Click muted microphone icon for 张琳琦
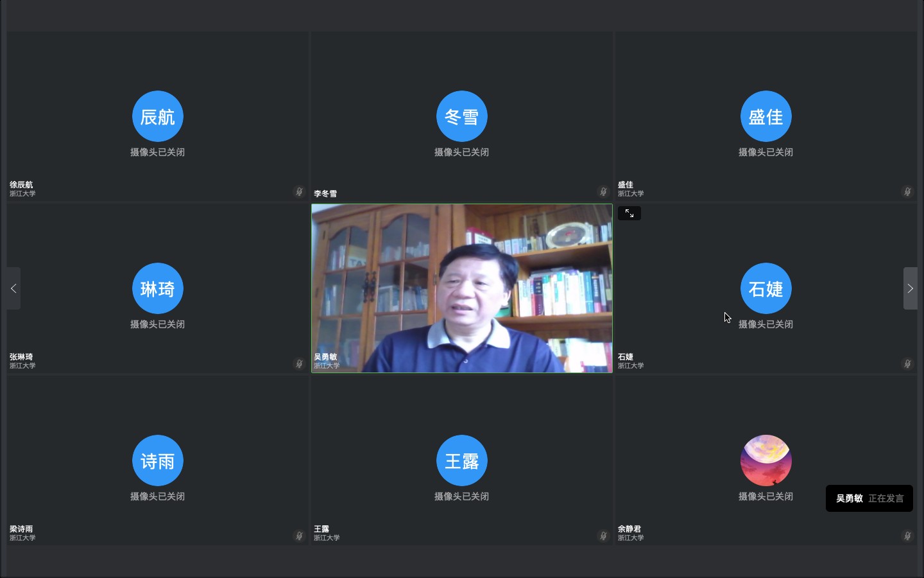924x578 pixels. pos(299,363)
